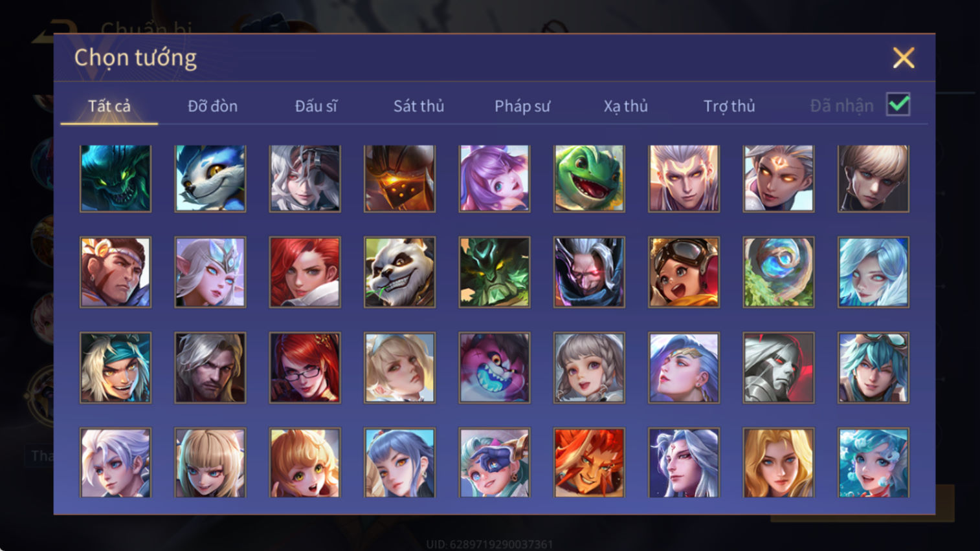Select the swirling blue orb hero
The image size is (980, 551).
point(779,272)
